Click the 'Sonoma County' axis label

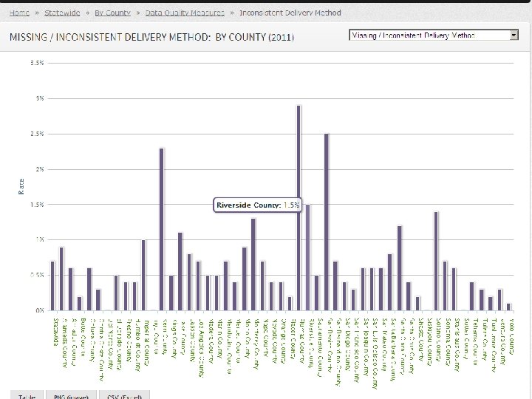click(x=449, y=342)
